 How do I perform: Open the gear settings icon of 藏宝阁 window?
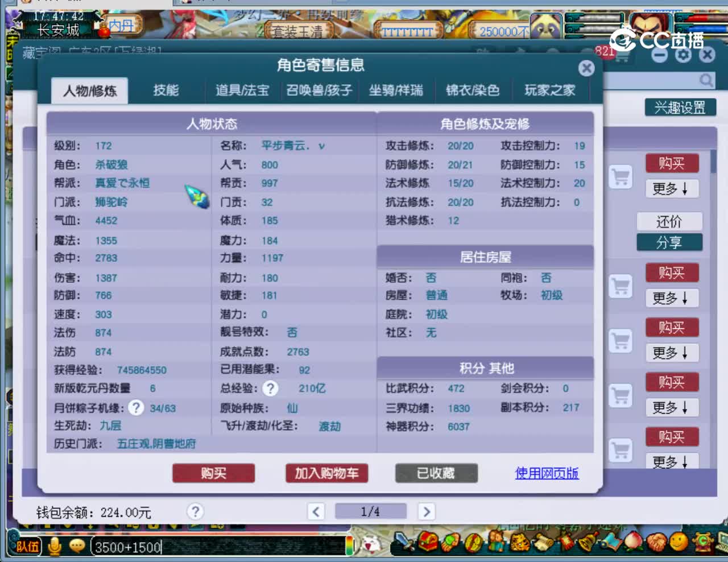tap(683, 55)
